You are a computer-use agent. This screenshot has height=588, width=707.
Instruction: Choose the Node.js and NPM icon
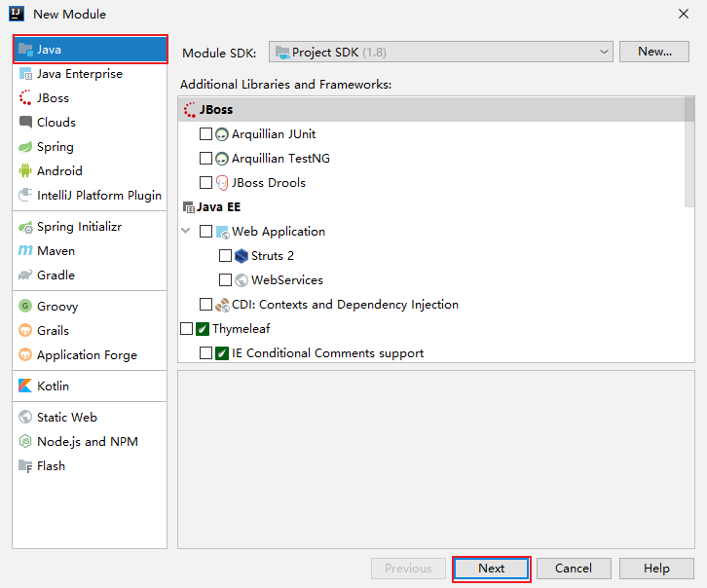click(26, 442)
